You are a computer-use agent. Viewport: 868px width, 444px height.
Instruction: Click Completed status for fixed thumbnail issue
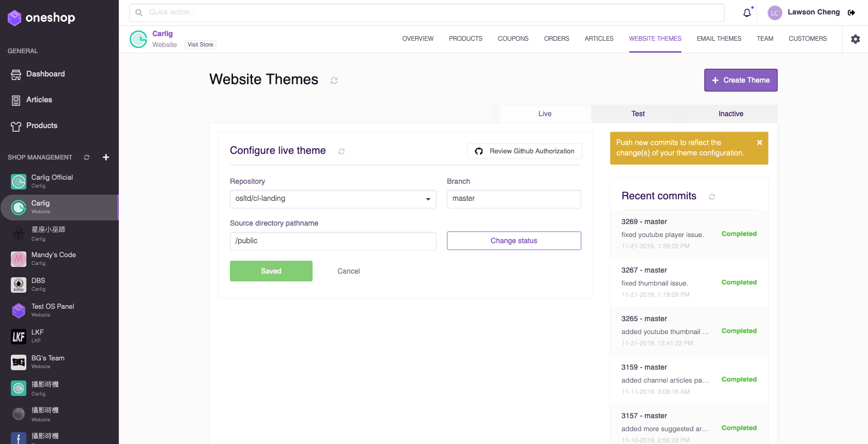coord(739,282)
